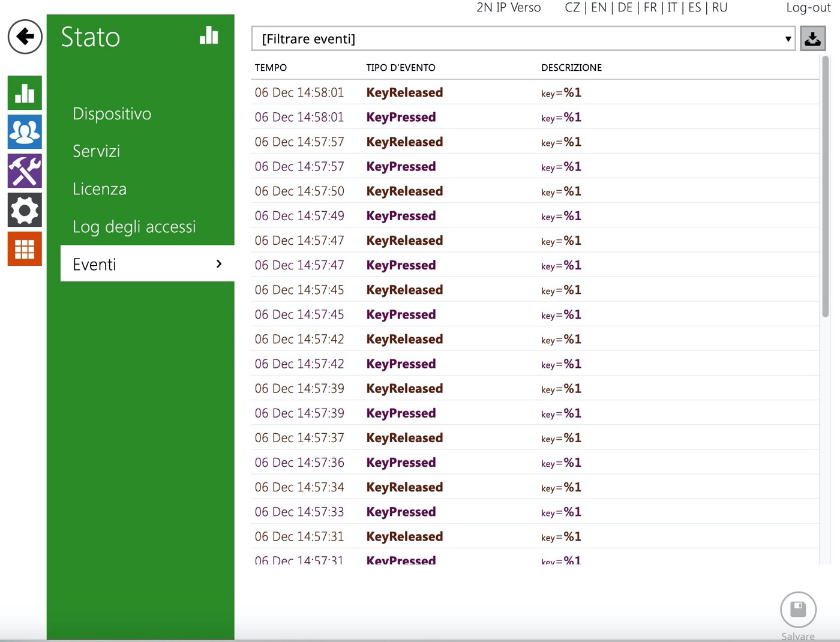Click the event list vertical scrollbar
The image size is (840, 642).
826,187
